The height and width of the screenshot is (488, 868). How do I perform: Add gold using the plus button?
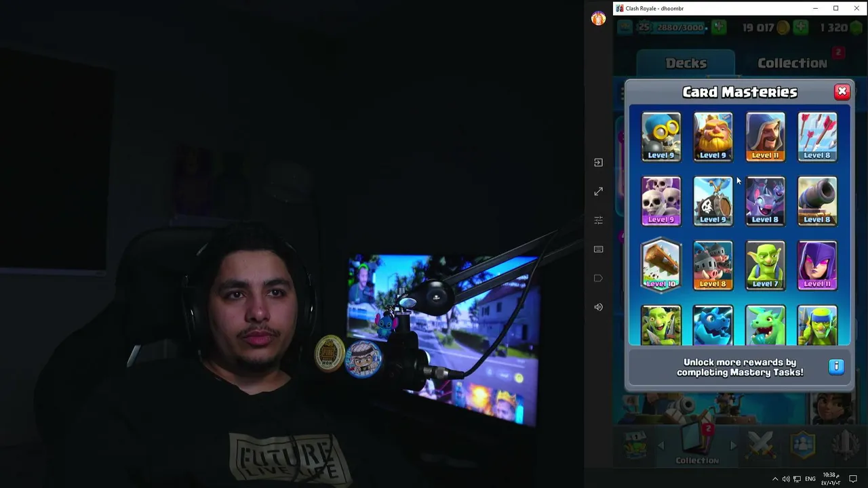(801, 28)
